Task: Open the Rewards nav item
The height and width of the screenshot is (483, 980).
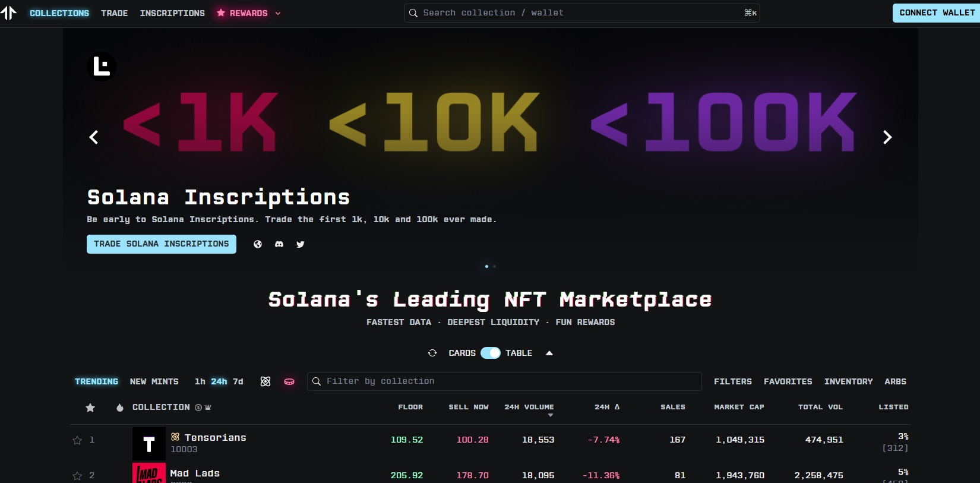Action: point(248,13)
